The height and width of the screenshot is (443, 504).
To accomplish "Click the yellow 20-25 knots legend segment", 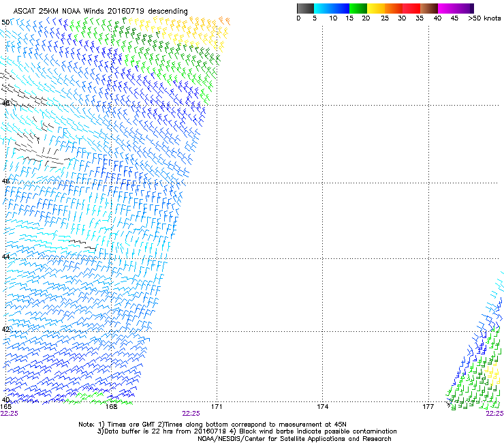I will click(376, 8).
